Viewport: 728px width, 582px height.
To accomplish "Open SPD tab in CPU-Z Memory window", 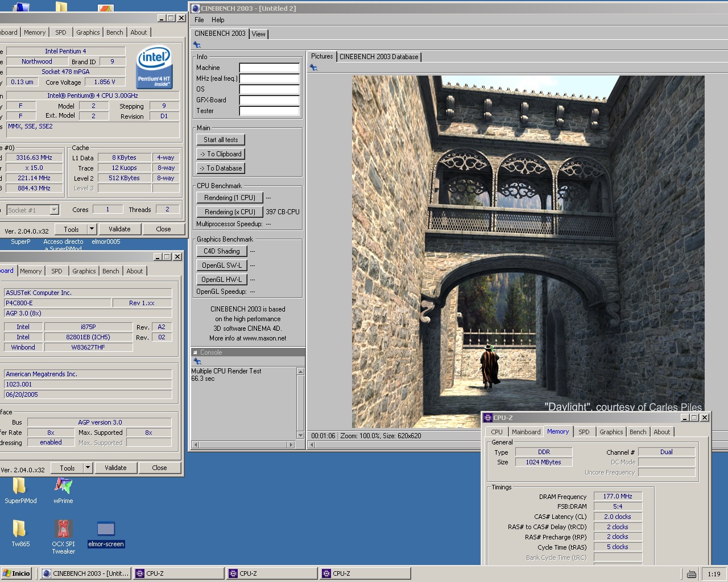I will pyautogui.click(x=584, y=432).
